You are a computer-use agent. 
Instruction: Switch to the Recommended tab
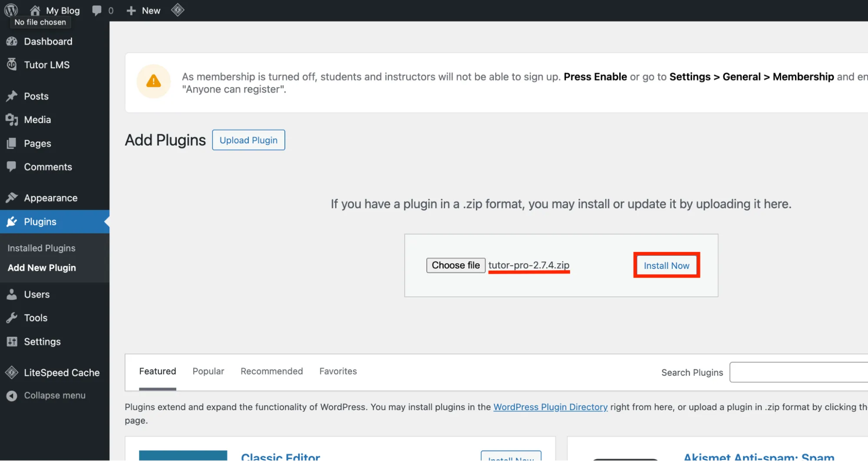click(x=271, y=371)
